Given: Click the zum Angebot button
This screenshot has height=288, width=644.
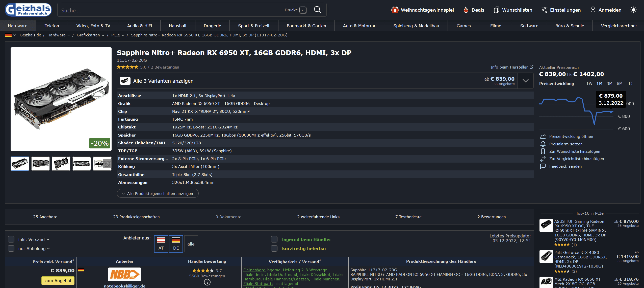Looking at the screenshot, I should click(58, 281).
